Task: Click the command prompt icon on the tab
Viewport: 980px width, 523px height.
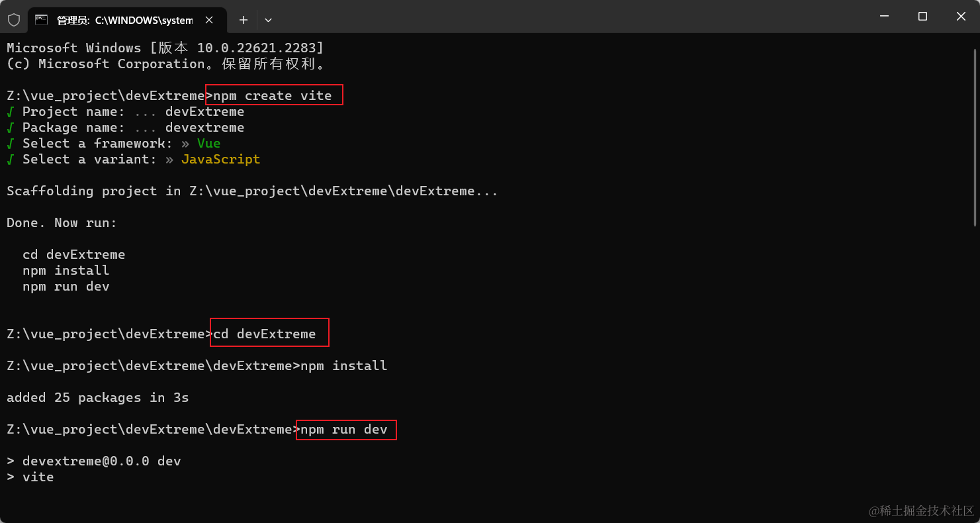Action: click(x=41, y=20)
